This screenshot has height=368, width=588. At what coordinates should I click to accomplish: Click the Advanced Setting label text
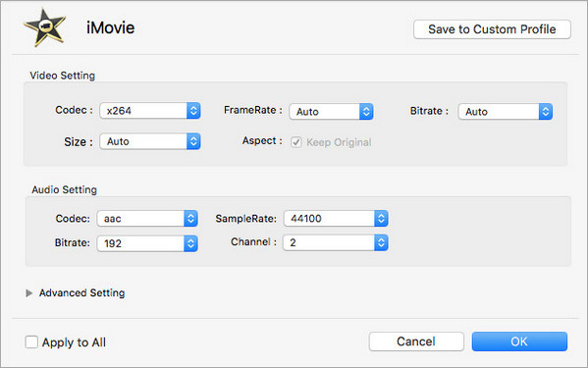[x=82, y=292]
